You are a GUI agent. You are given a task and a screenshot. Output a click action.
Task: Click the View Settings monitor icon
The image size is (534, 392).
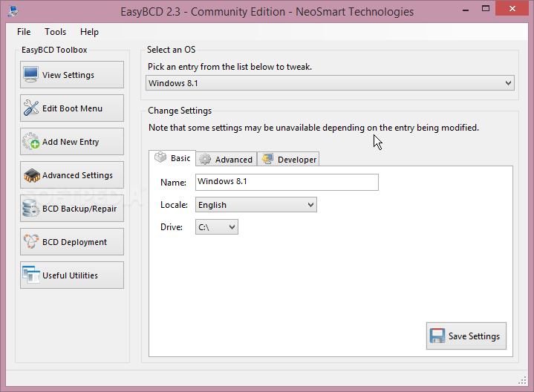click(x=30, y=74)
